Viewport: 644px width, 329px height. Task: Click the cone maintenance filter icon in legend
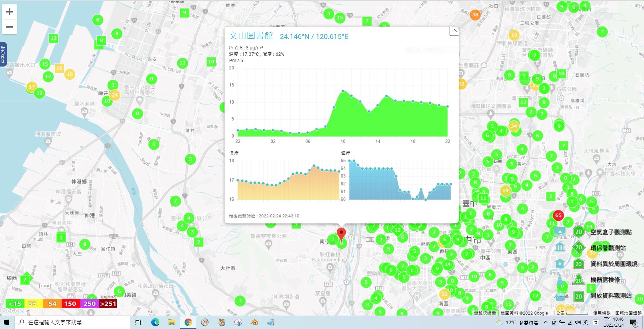pyautogui.click(x=560, y=279)
